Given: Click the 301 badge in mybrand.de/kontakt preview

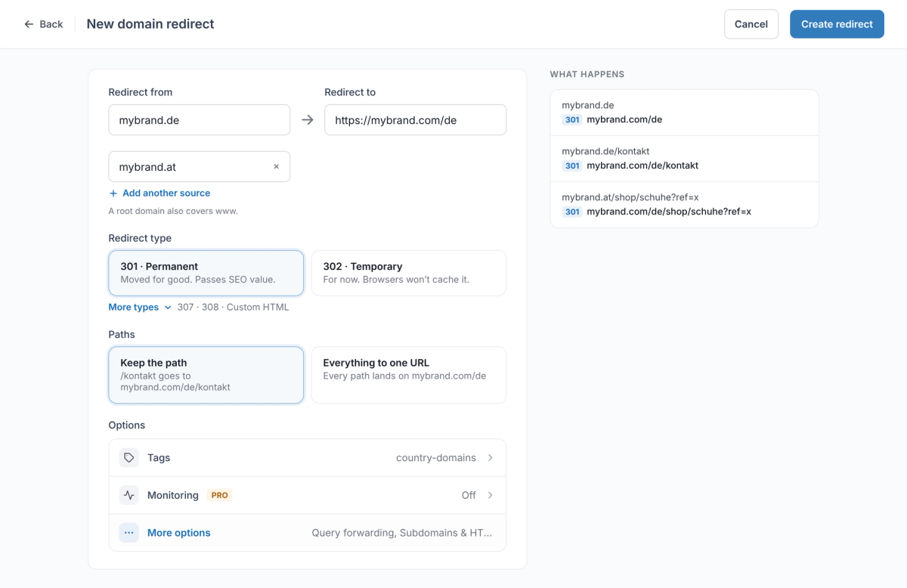Looking at the screenshot, I should (572, 166).
